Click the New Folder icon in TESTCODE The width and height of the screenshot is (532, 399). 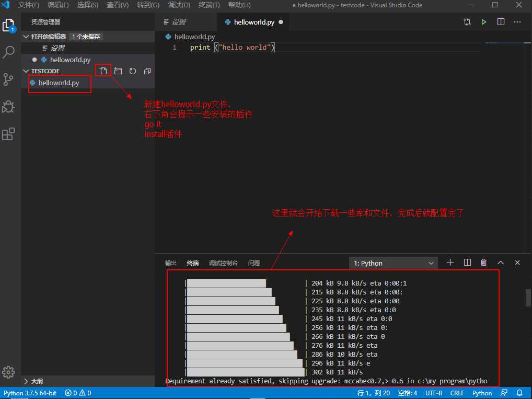(118, 71)
